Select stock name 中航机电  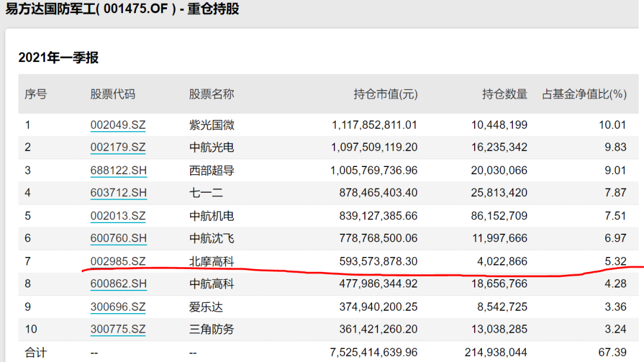point(212,216)
